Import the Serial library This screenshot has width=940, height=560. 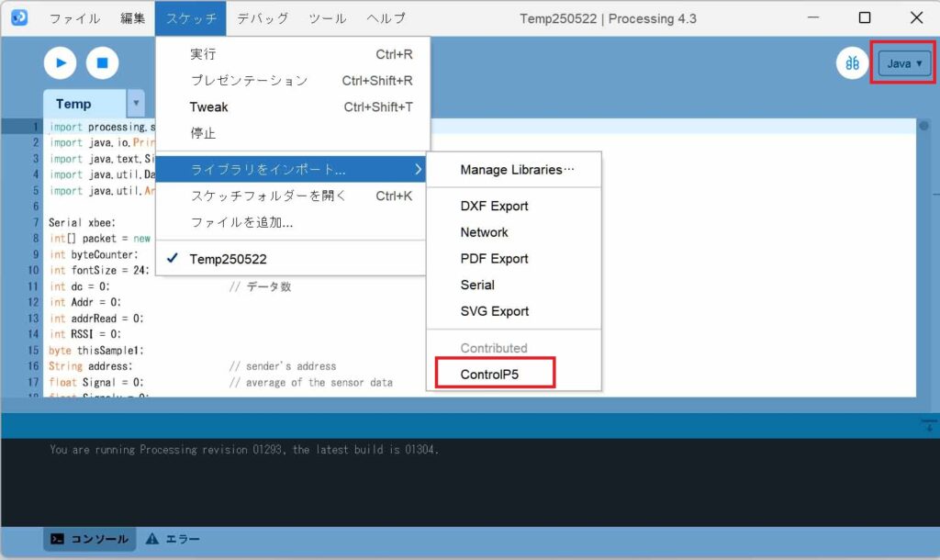coord(514,286)
